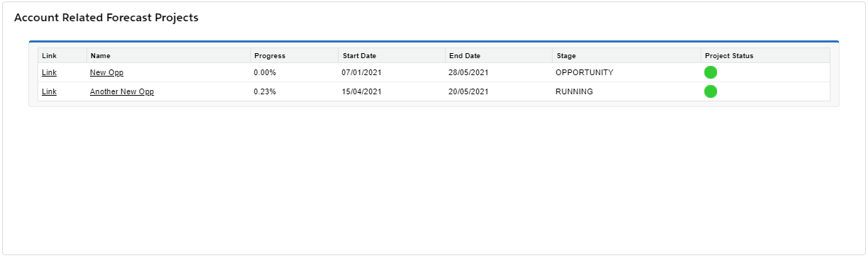Select end date 28/05/2021
868x258 pixels.
click(x=468, y=72)
